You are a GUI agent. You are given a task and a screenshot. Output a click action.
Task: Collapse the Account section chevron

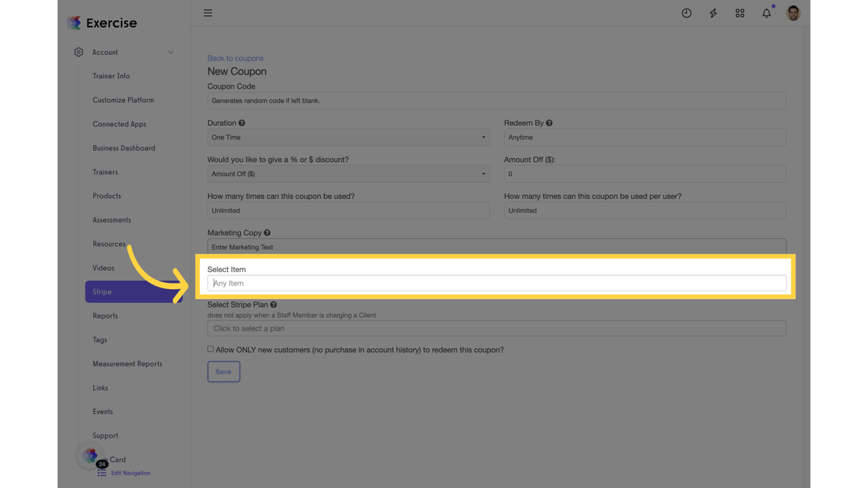(170, 52)
